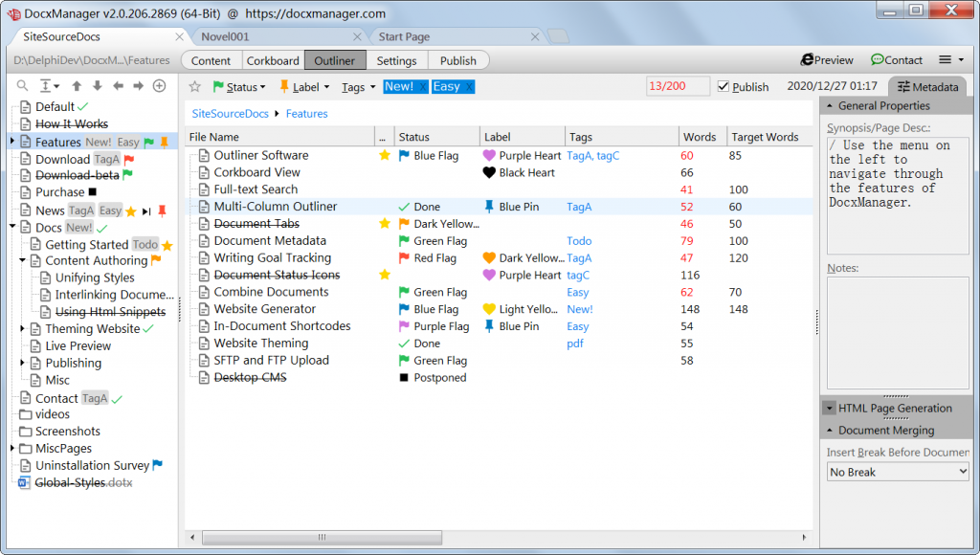Click the blue pin icon in In-Document Shortcodes row

pos(489,325)
